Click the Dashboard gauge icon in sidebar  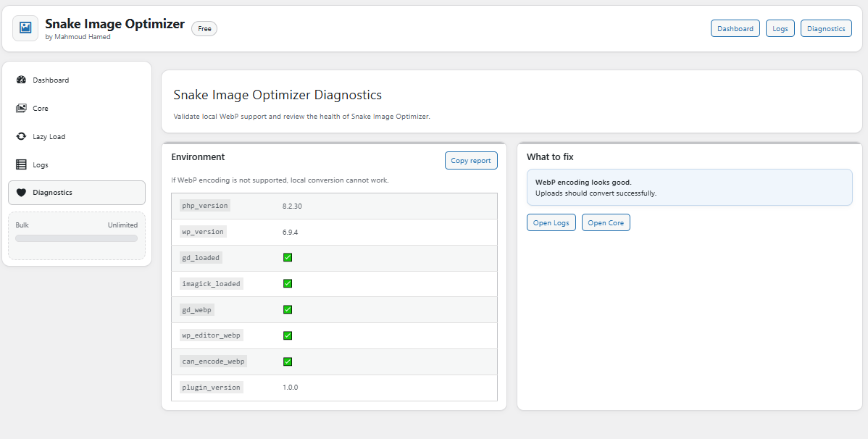point(21,80)
